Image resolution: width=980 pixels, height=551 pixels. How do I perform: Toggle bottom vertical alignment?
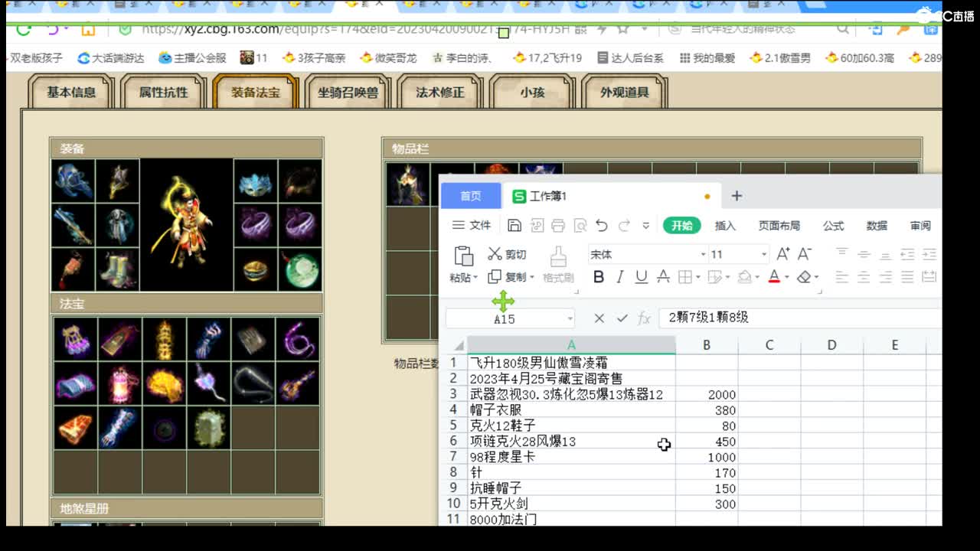point(885,254)
